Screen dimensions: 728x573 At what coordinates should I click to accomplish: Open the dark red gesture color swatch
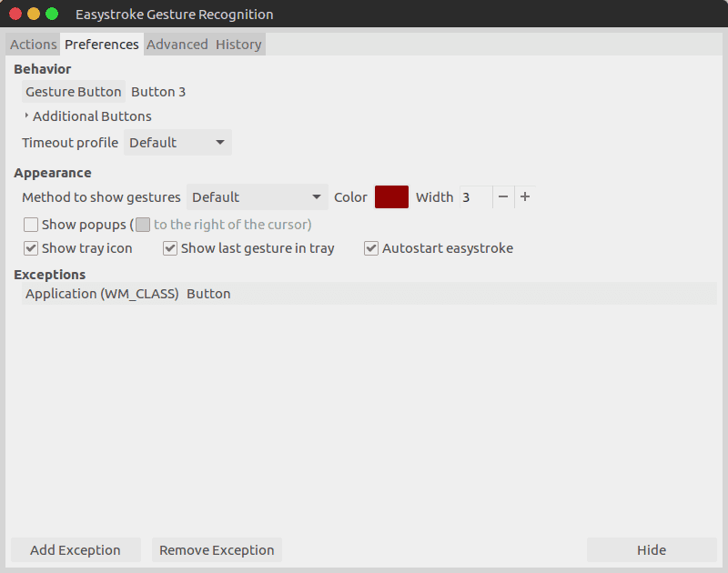392,197
